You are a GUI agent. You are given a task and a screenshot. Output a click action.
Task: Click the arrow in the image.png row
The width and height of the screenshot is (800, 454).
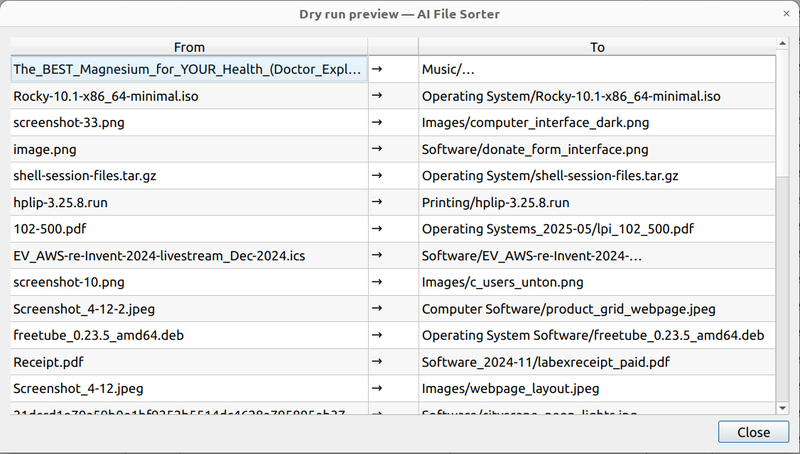376,149
